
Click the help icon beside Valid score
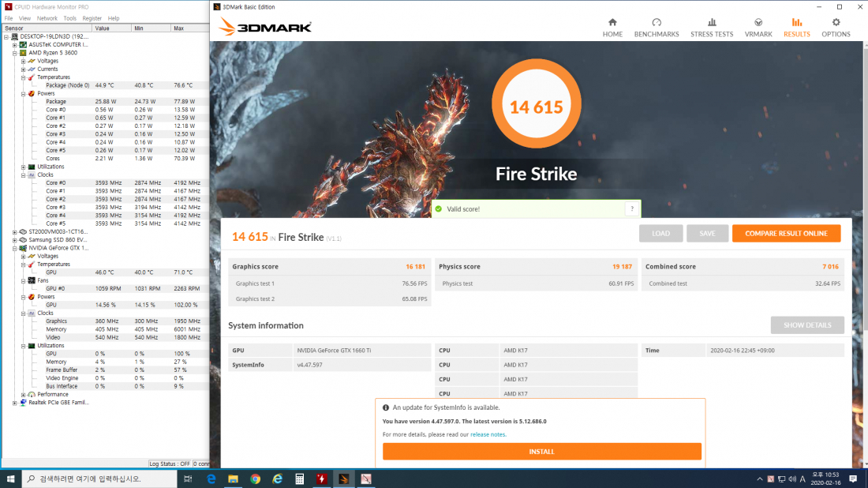[631, 208]
